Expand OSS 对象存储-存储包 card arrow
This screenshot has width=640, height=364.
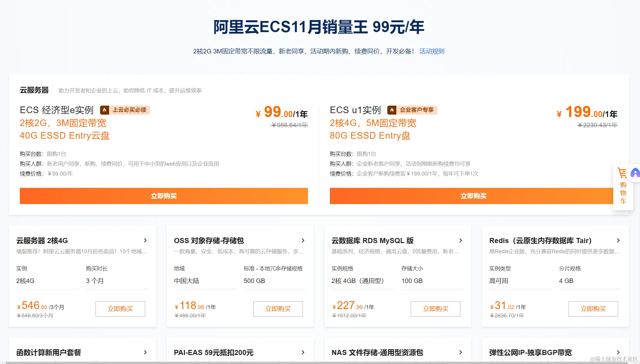303,240
